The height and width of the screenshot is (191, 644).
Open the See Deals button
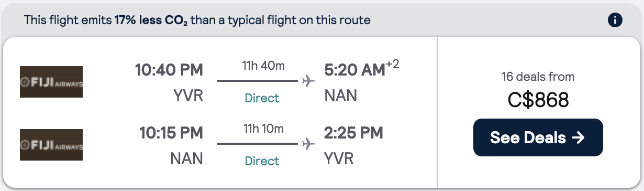(x=538, y=137)
